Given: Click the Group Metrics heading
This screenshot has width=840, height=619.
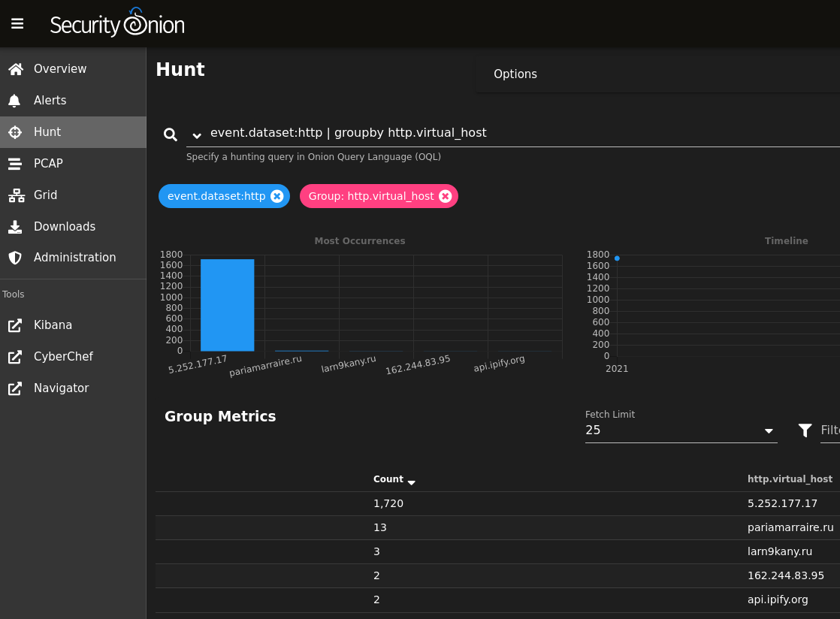Looking at the screenshot, I should (x=220, y=417).
